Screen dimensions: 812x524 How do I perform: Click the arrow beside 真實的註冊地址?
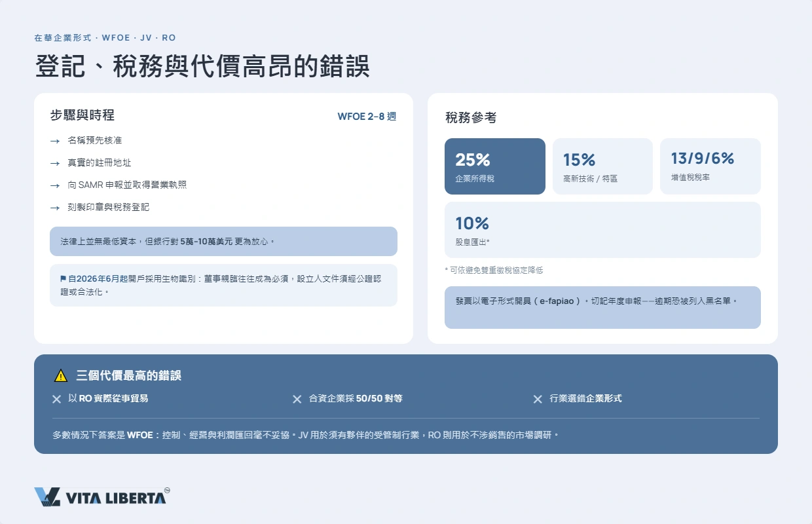[54, 163]
